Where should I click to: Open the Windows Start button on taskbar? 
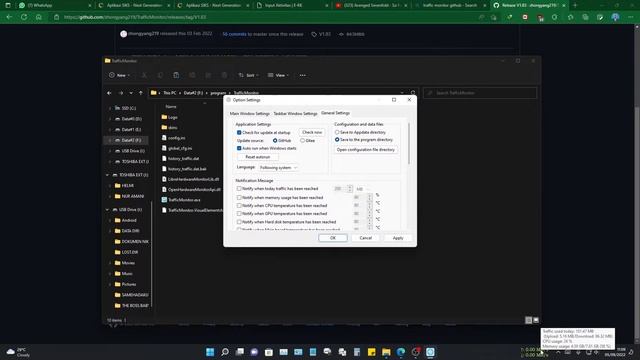pos(210,352)
